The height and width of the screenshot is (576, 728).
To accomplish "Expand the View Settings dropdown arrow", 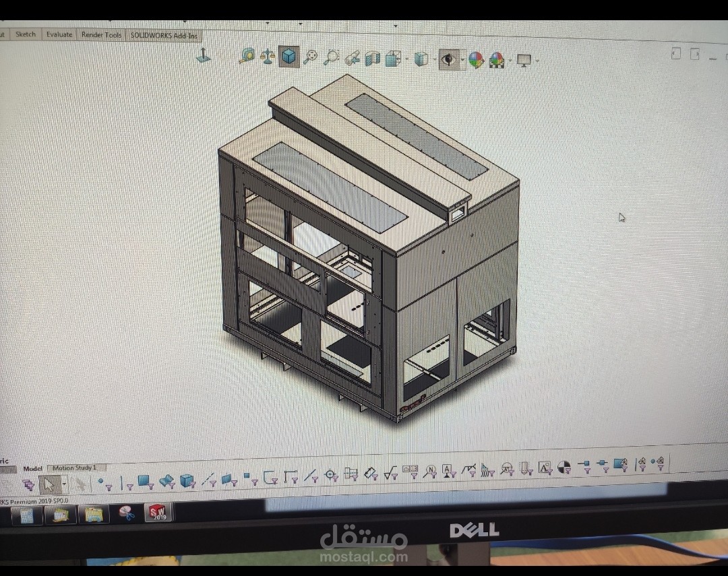I will pos(537,61).
